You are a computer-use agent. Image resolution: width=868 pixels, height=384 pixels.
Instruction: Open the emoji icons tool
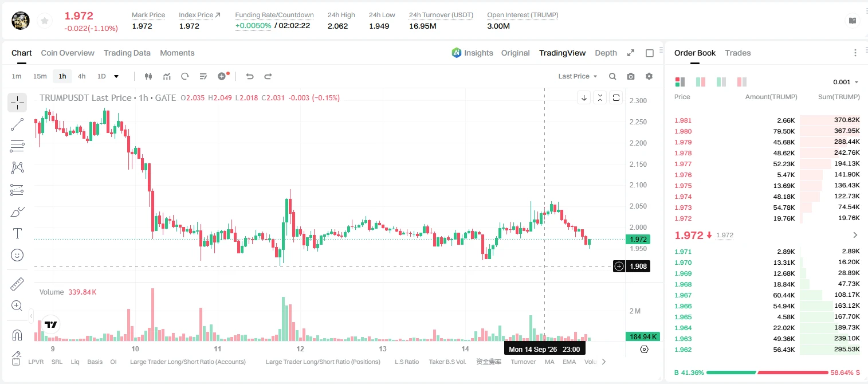(17, 255)
